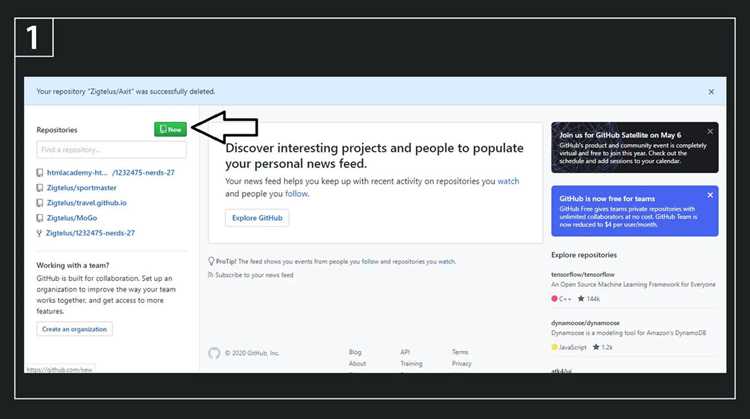Focus the Find a repository search field
The image size is (750, 419).
pos(111,150)
